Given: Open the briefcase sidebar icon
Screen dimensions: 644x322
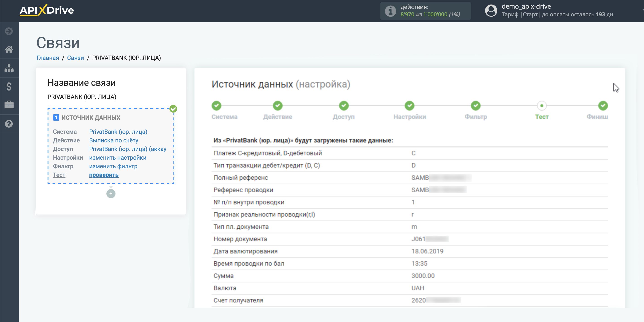Looking at the screenshot, I should click(9, 105).
